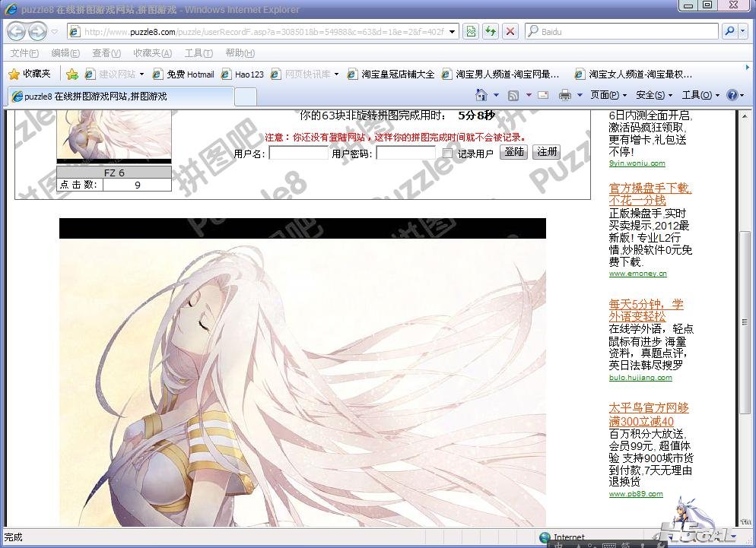This screenshot has height=548, width=756.
Task: Click the 用户名 username input field
Action: 298,153
